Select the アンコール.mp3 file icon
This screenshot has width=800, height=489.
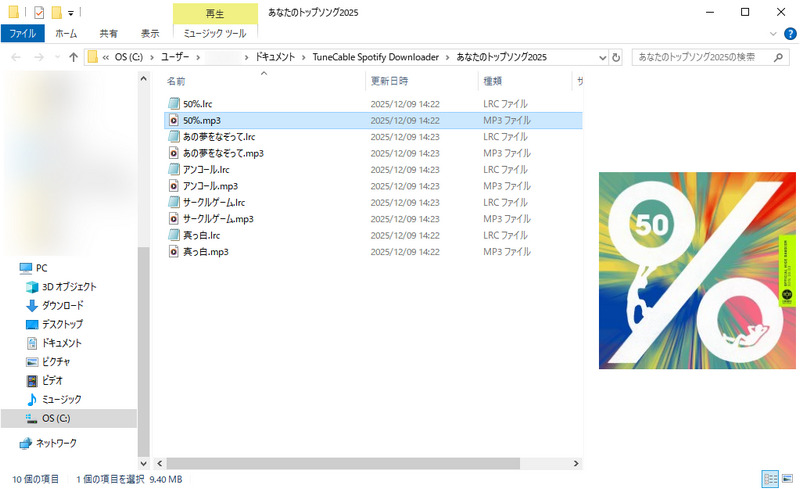pos(174,186)
